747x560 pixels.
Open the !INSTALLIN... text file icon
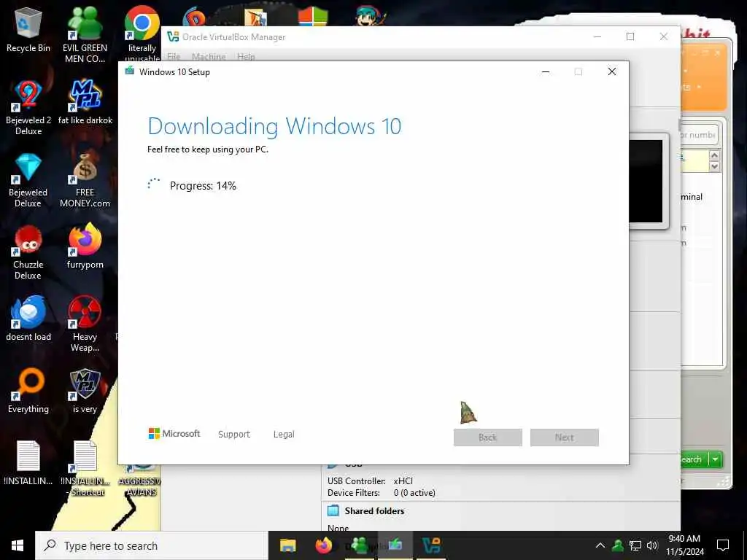[x=28, y=463]
